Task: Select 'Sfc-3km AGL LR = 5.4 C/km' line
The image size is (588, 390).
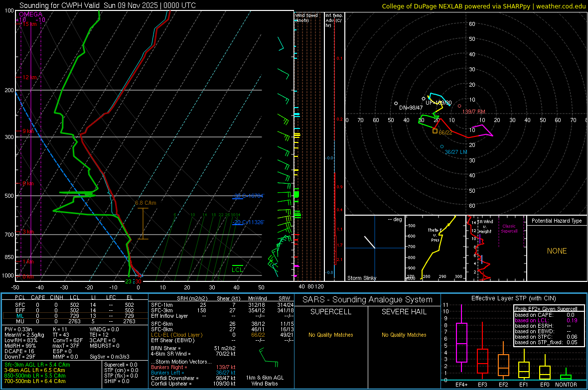Action: tap(37, 365)
